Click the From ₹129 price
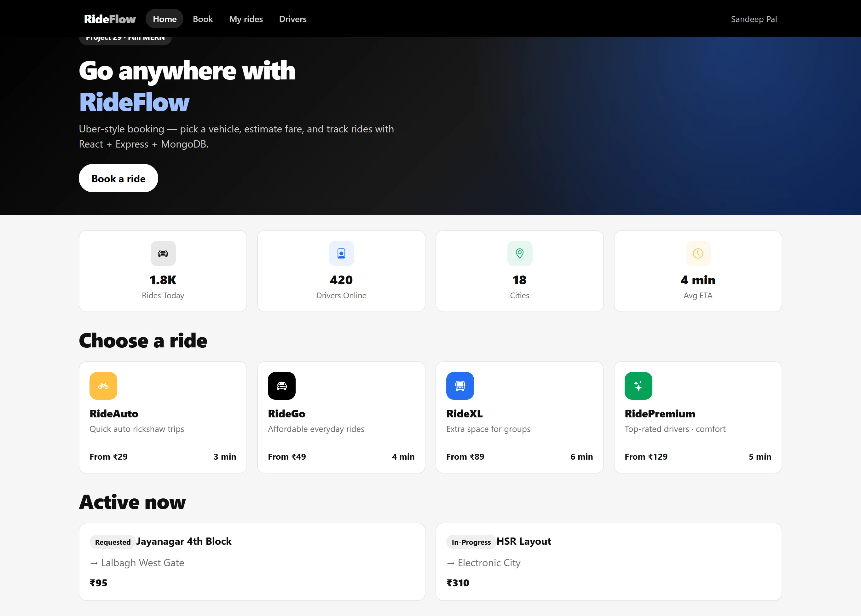The height and width of the screenshot is (616, 861). pyautogui.click(x=646, y=457)
